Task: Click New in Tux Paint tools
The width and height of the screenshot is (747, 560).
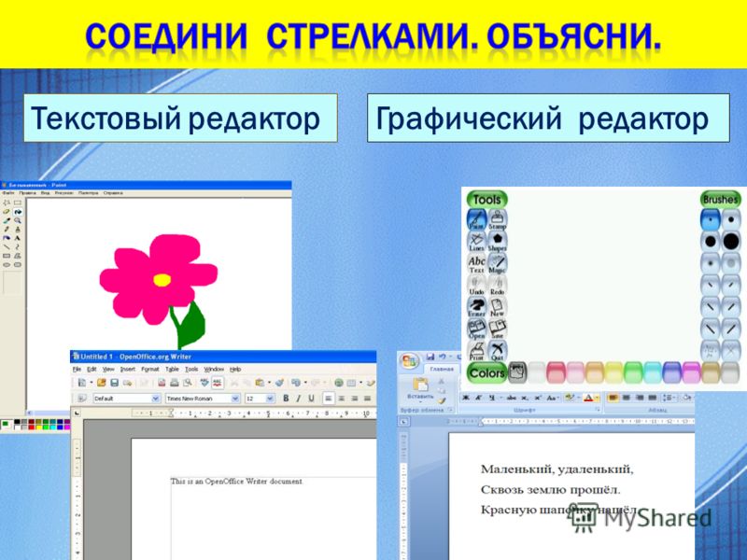Action: [x=497, y=307]
